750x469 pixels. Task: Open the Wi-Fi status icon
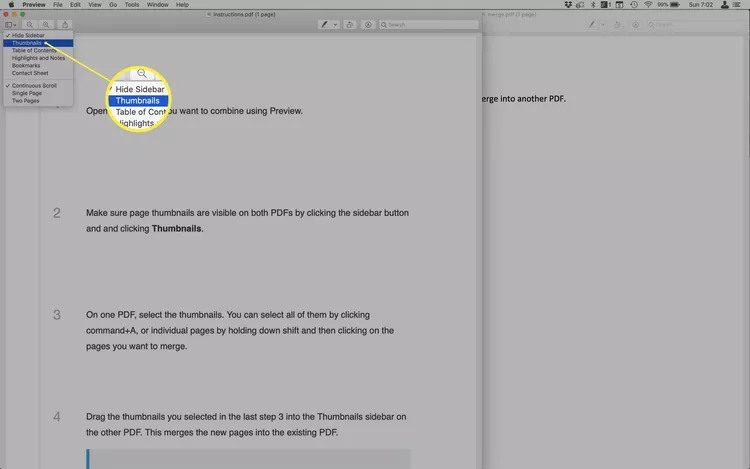(648, 5)
